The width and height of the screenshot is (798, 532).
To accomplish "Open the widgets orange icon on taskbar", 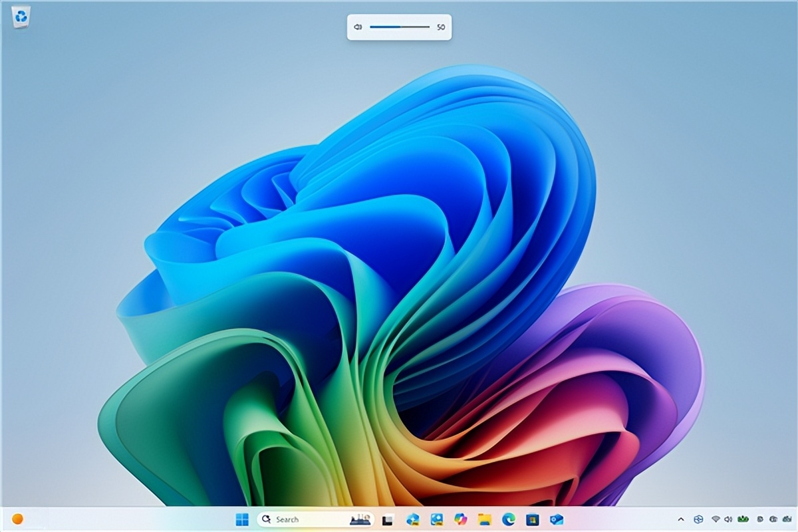I will tap(18, 519).
